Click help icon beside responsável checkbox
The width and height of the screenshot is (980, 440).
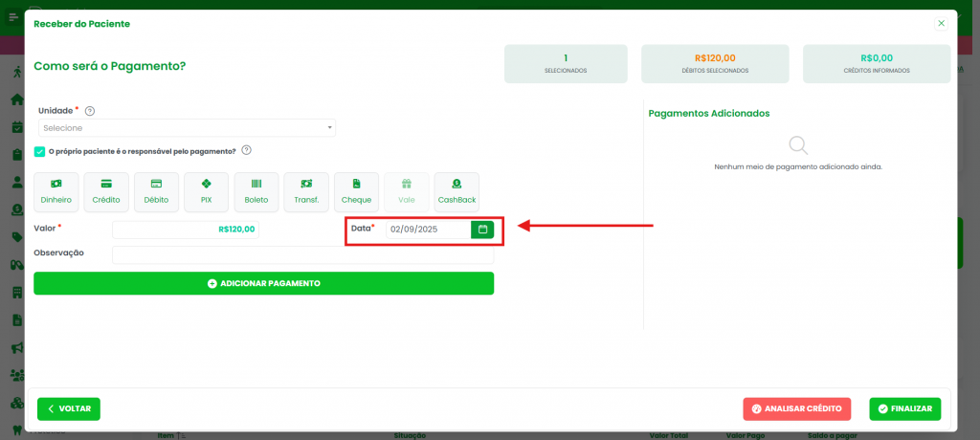click(x=246, y=150)
